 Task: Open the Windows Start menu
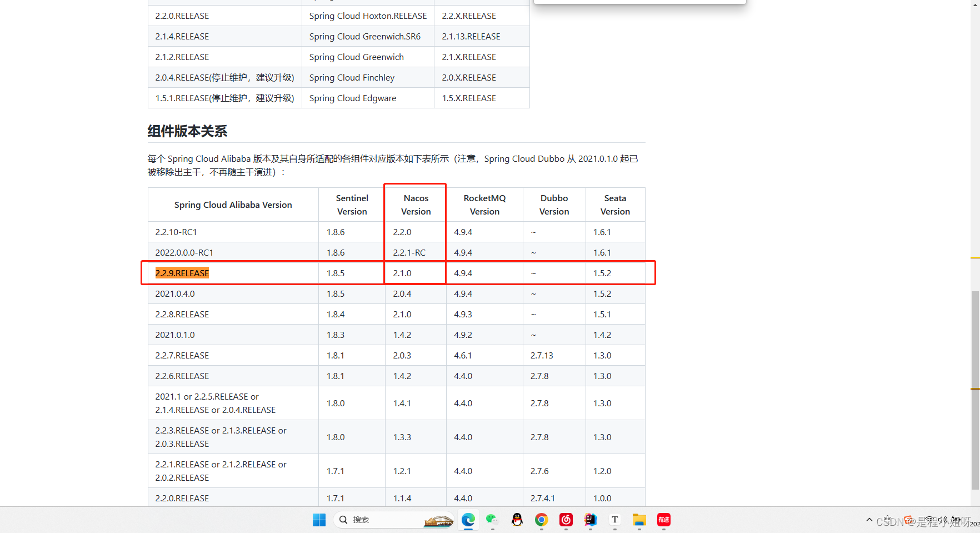pyautogui.click(x=319, y=520)
